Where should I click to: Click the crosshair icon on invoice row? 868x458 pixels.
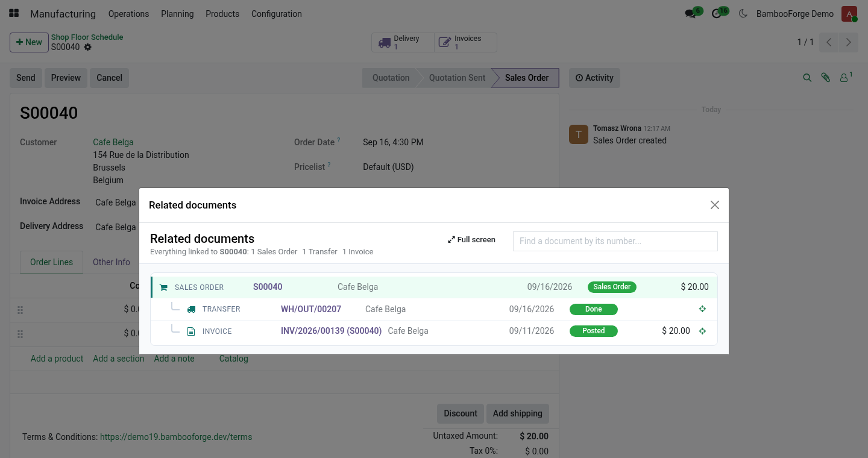pos(702,331)
